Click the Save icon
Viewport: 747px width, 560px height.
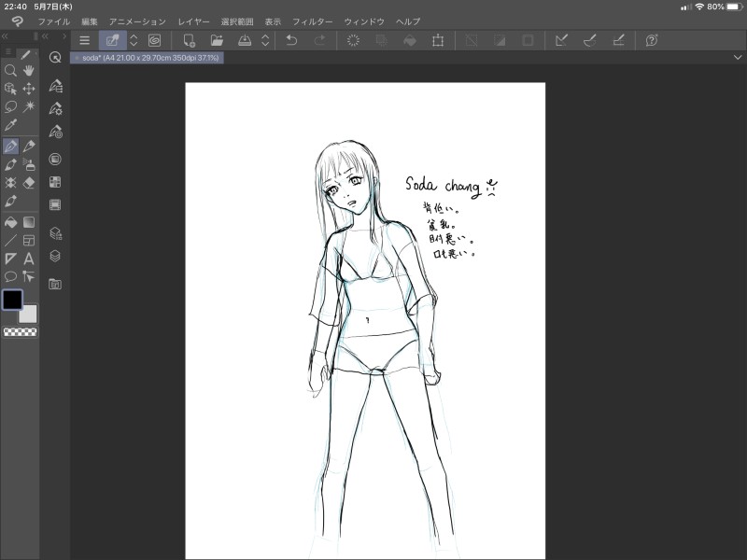[245, 40]
